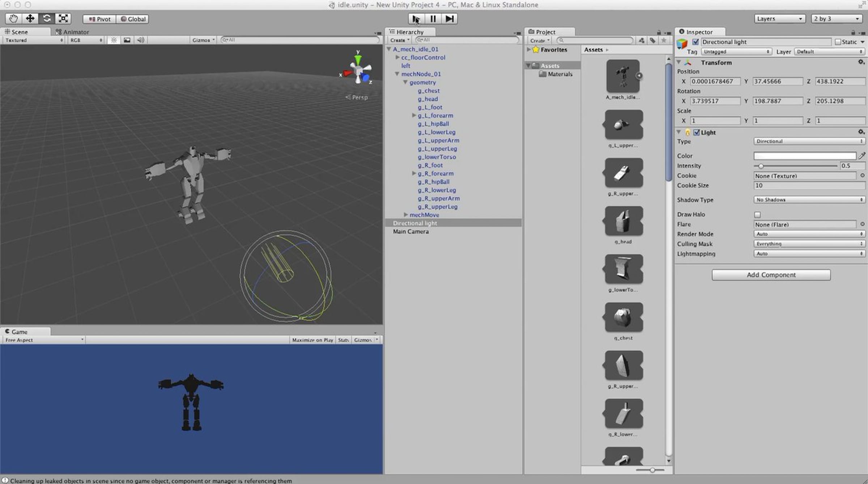
Task: Click the Play button
Action: [x=416, y=19]
